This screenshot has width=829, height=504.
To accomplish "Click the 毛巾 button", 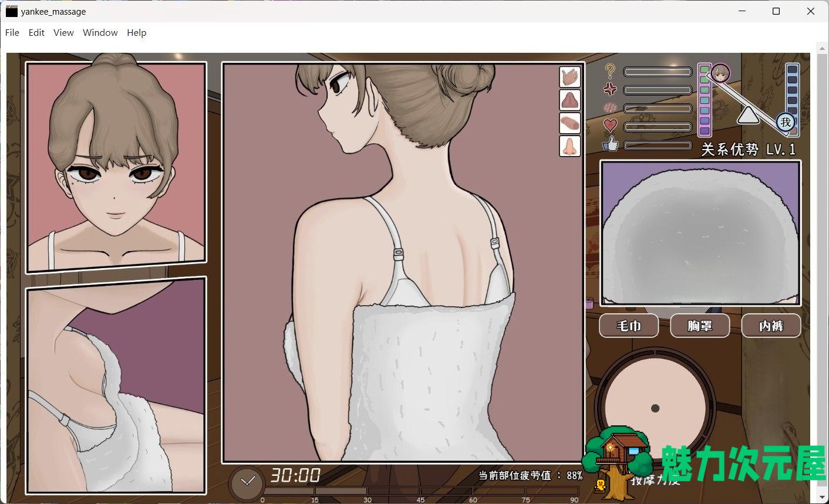I will click(x=629, y=326).
